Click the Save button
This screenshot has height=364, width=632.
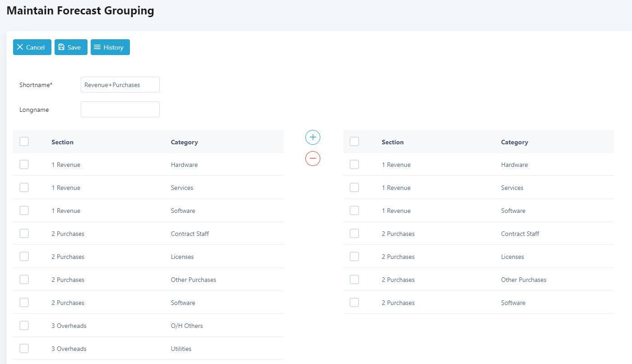coord(71,47)
